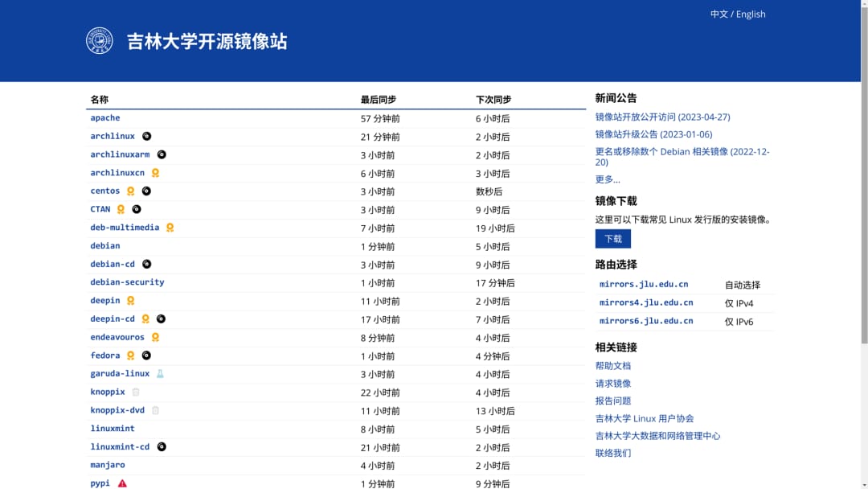
Task: Click the medal icon beside fedora
Action: click(131, 355)
